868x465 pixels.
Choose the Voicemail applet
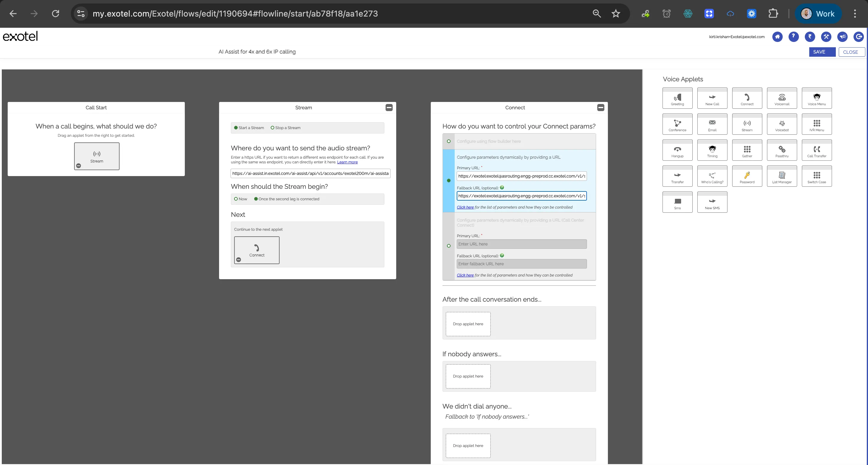point(782,98)
